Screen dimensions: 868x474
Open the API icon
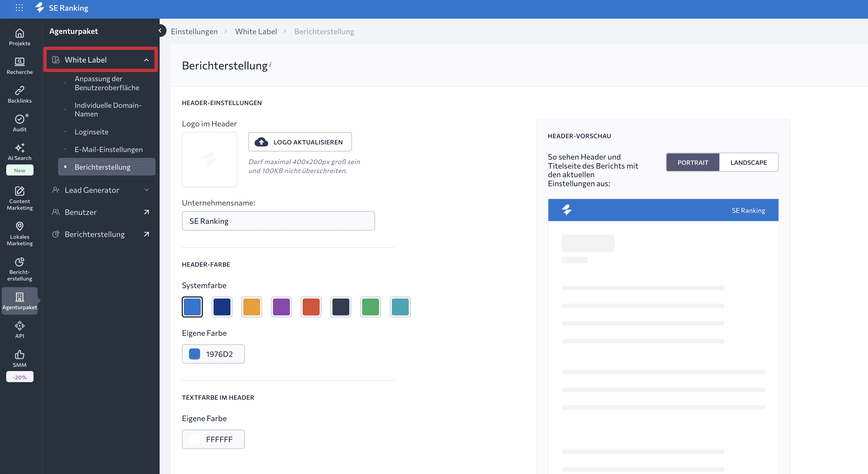click(20, 326)
